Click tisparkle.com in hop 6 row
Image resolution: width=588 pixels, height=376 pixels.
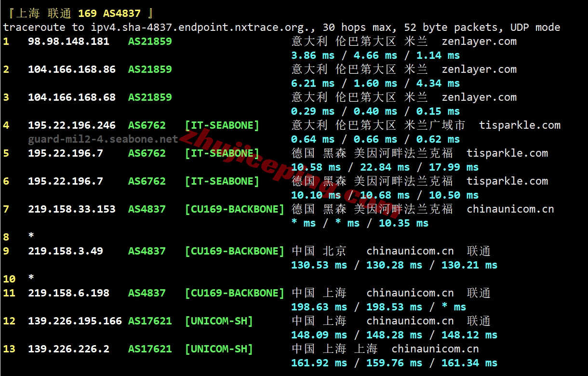click(507, 181)
